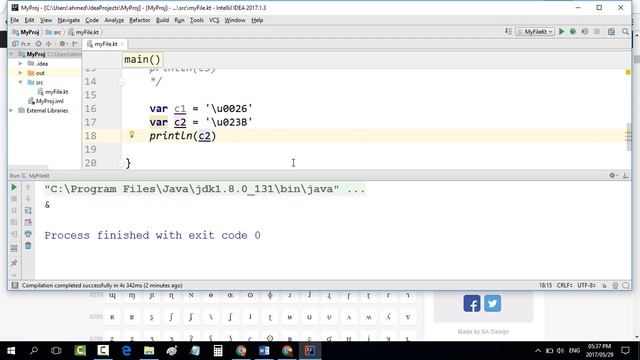Open the Build menu

pyautogui.click(x=162, y=20)
